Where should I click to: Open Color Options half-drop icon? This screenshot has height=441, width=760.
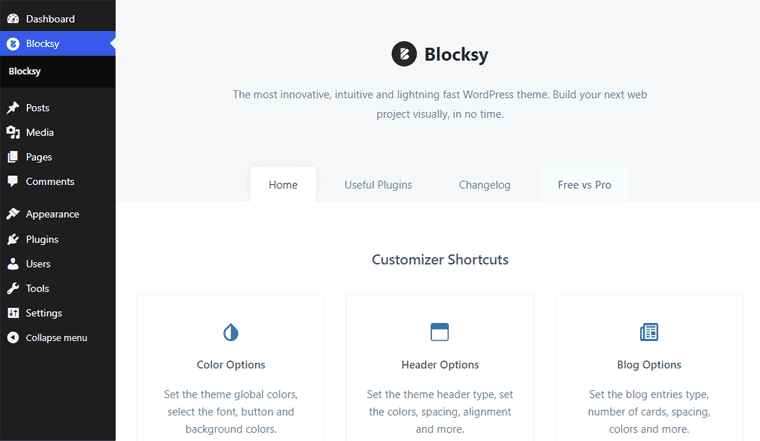(x=231, y=332)
